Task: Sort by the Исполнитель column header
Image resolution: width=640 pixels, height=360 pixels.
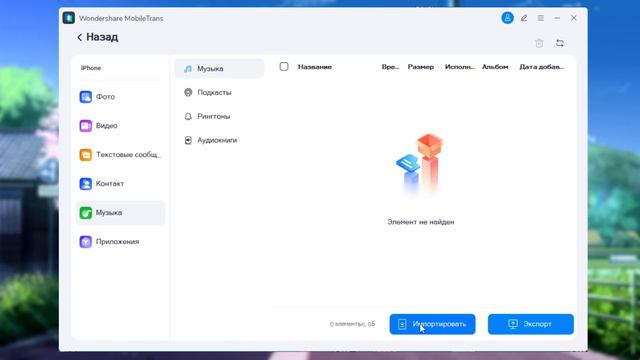Action: coord(460,67)
